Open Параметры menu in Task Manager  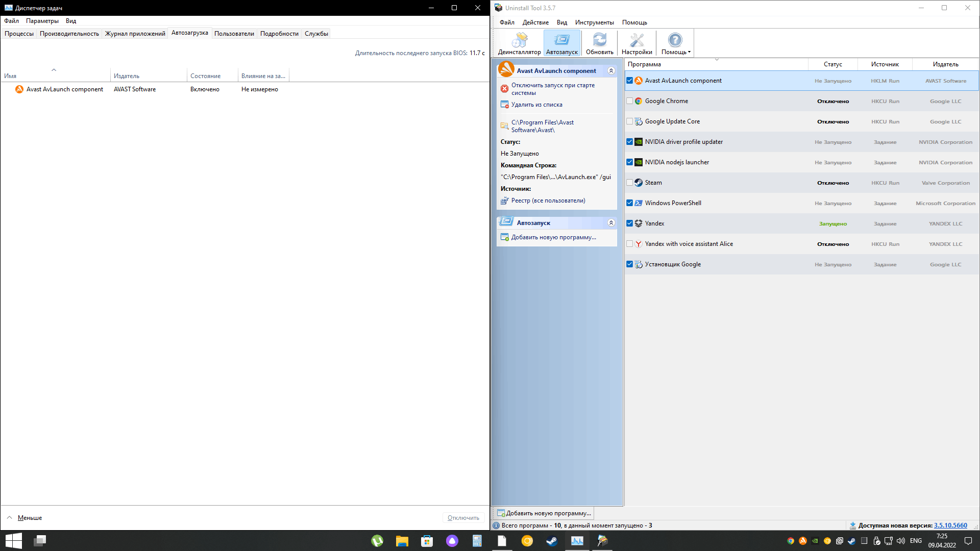pos(42,21)
